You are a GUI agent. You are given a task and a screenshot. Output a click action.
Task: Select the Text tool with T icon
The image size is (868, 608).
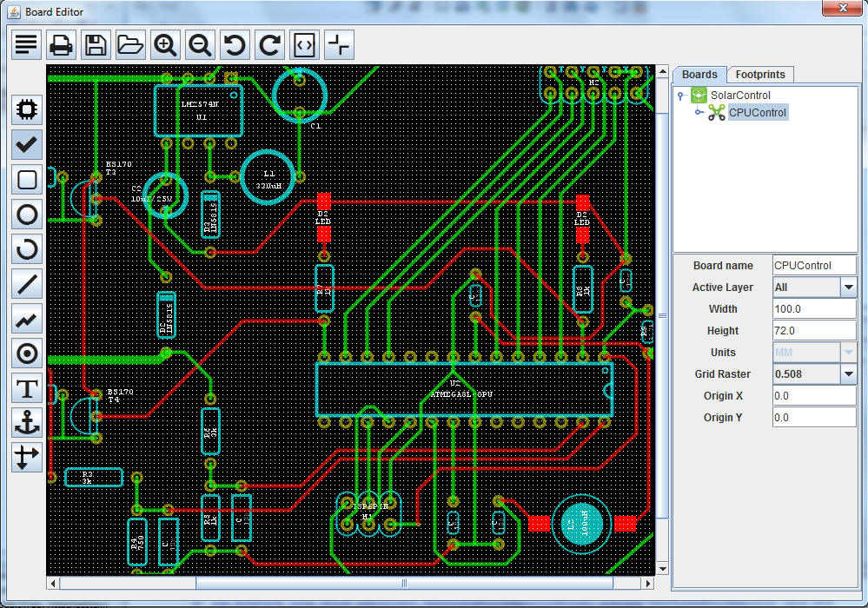point(27,388)
